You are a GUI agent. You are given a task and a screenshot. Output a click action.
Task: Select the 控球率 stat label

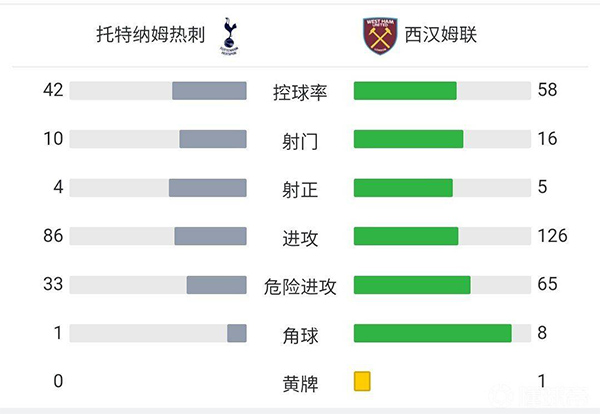pyautogui.click(x=300, y=91)
